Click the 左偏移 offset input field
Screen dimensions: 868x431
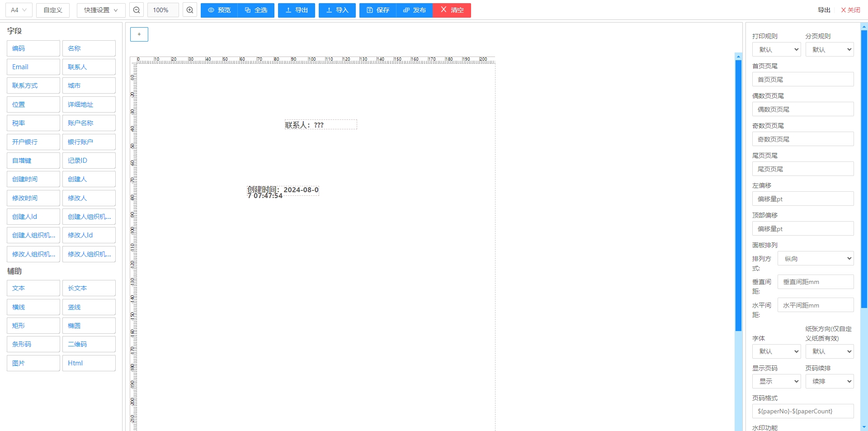(803, 199)
